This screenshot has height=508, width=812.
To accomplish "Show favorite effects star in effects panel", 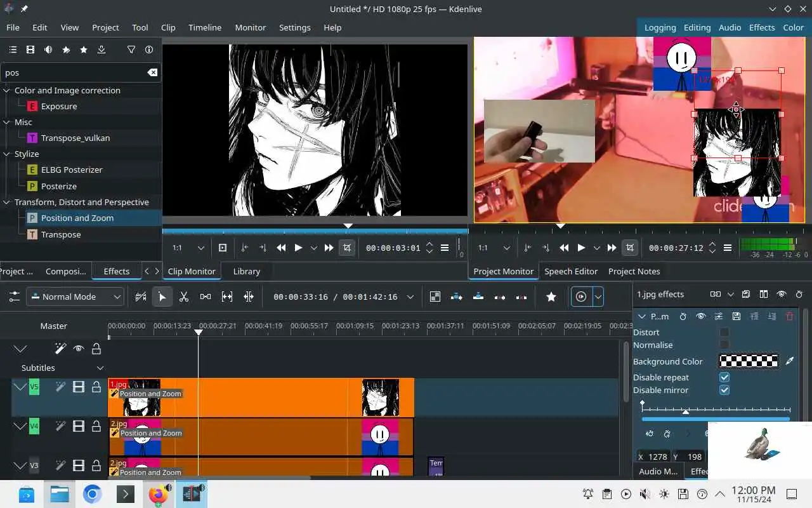I will [x=84, y=50].
